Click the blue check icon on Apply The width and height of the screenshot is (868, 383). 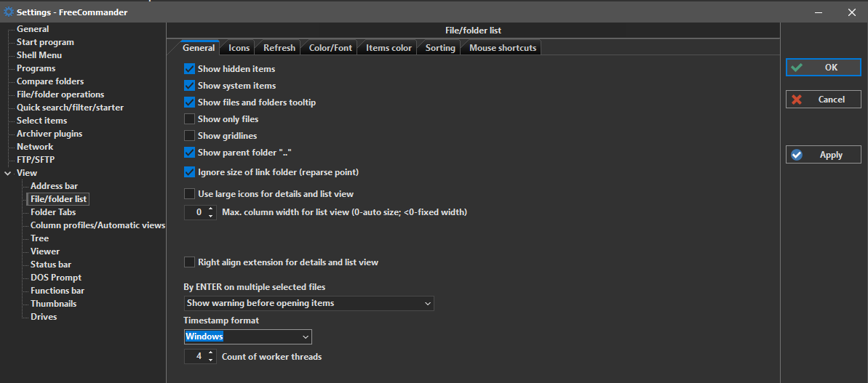pyautogui.click(x=797, y=155)
